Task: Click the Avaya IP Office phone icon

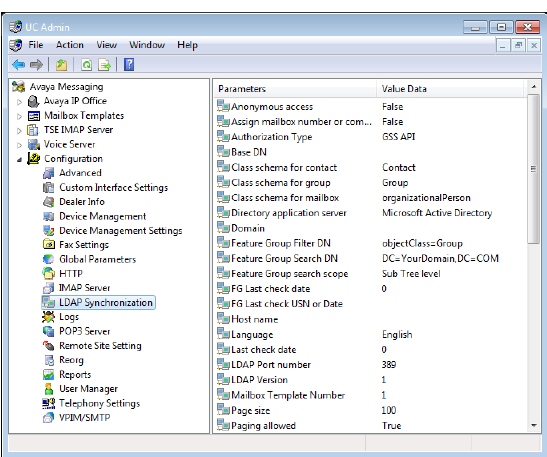Action: click(33, 101)
